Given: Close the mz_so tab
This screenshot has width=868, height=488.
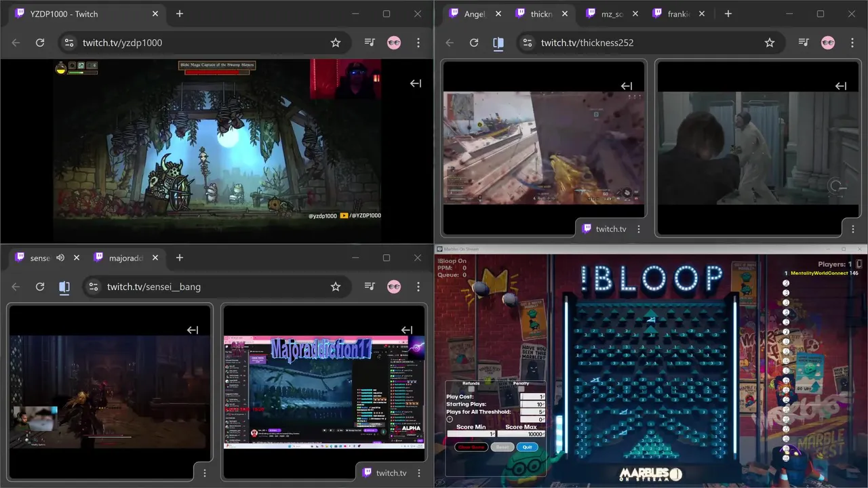Looking at the screenshot, I should coord(635,14).
